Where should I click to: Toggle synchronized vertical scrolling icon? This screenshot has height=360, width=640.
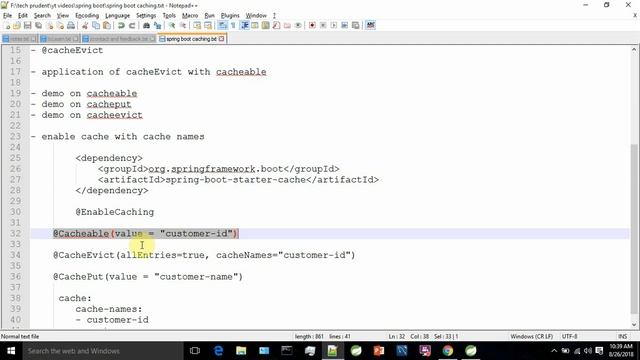click(197, 25)
